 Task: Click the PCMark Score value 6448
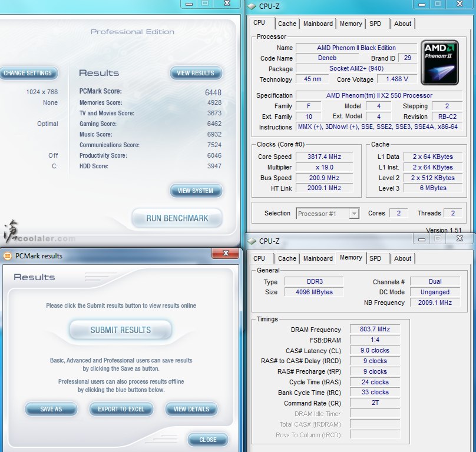(x=213, y=92)
